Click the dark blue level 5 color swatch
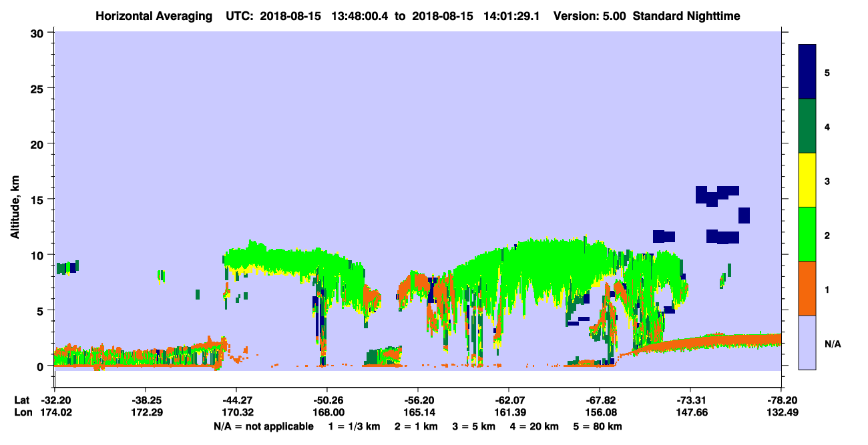 point(807,72)
